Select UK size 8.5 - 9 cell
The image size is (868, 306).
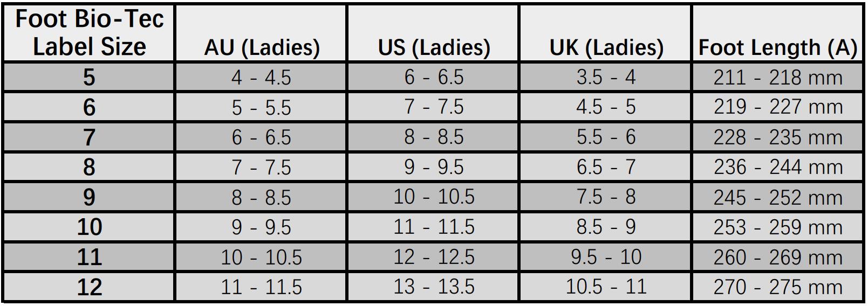click(x=606, y=227)
